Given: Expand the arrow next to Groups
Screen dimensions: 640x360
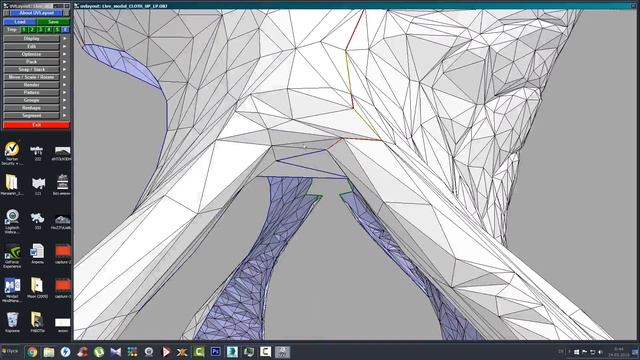Looking at the screenshot, I should click(64, 100).
